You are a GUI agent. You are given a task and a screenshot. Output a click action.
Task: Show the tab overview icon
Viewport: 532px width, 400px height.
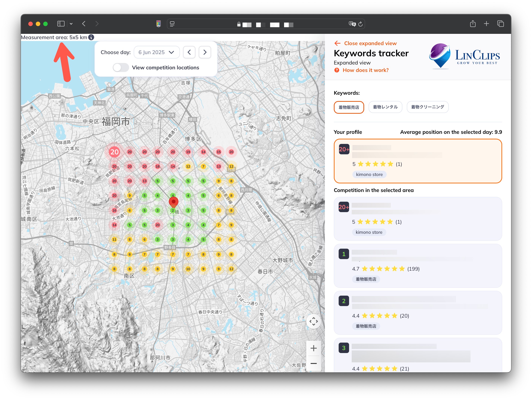point(501,24)
